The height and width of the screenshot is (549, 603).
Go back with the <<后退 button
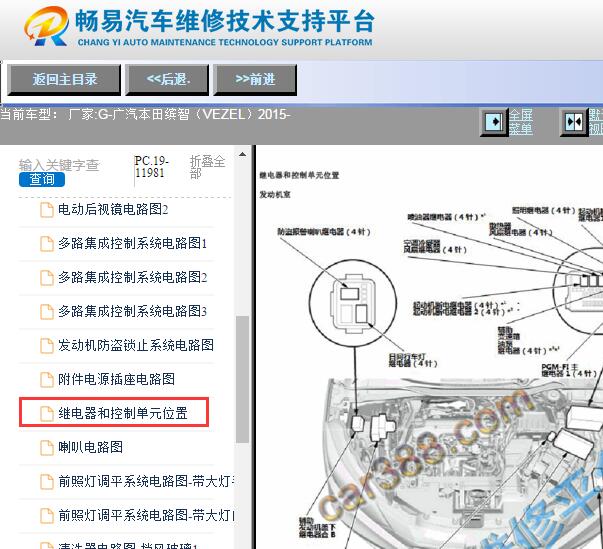coord(167,80)
